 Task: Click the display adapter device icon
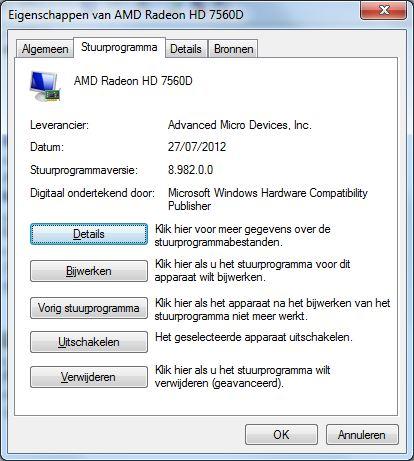coord(45,86)
